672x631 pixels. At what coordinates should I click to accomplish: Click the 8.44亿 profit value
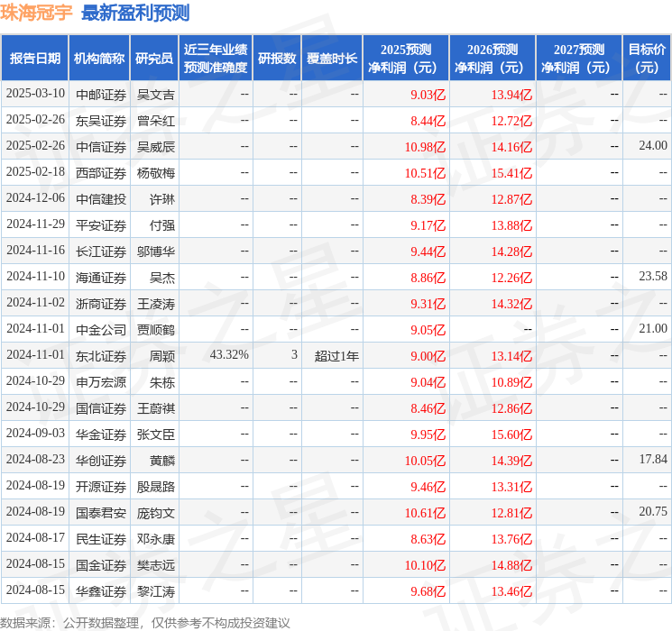(x=428, y=121)
